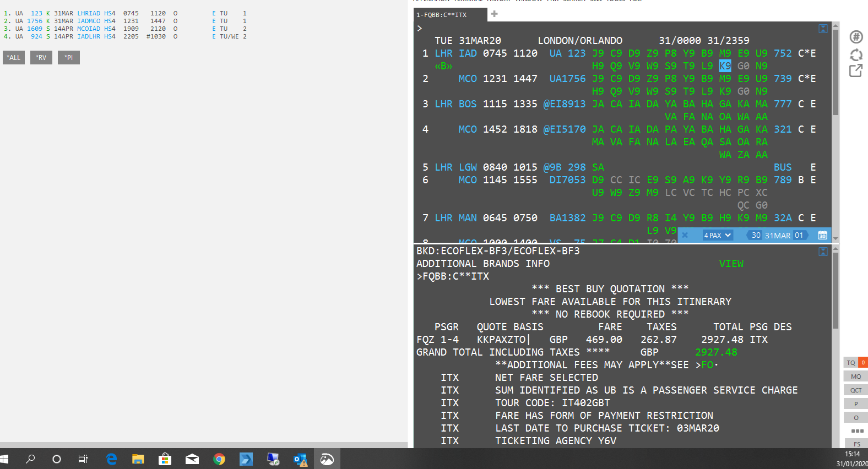Click the FS side button
Screen dimensions: 868x469
point(857,444)
